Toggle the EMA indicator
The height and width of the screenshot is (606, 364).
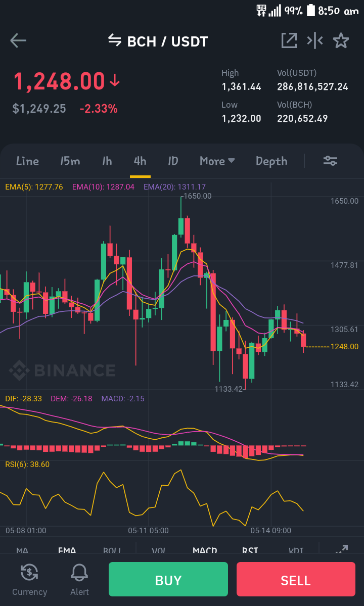click(x=67, y=550)
